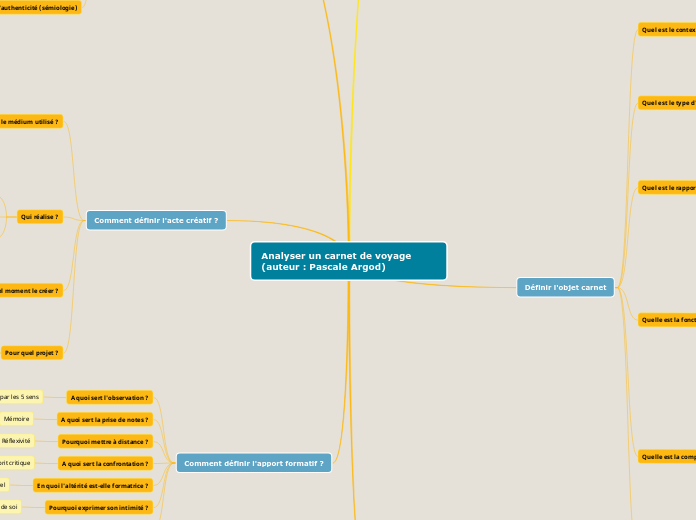Click the 'Qui réalise ?' node

pos(40,217)
